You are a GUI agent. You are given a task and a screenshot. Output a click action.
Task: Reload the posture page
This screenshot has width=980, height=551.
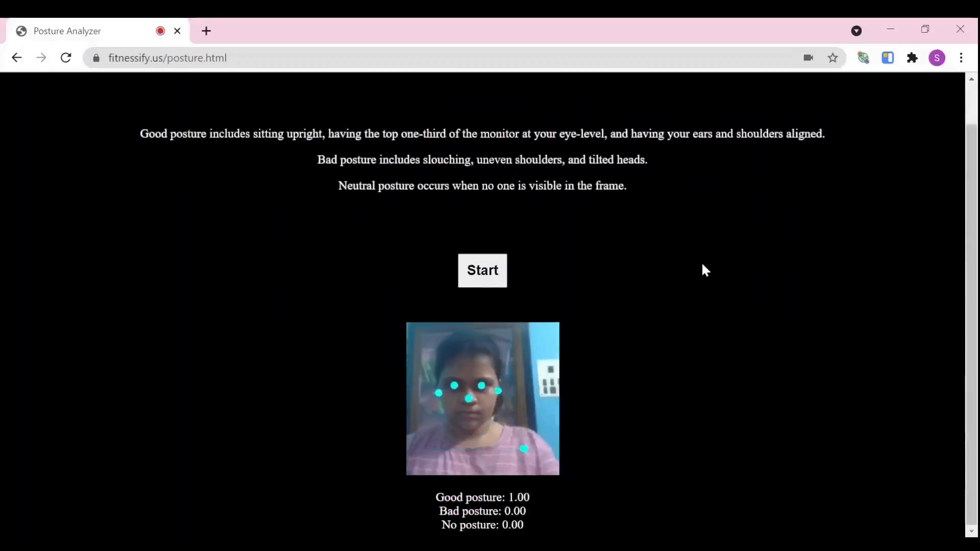(x=66, y=58)
